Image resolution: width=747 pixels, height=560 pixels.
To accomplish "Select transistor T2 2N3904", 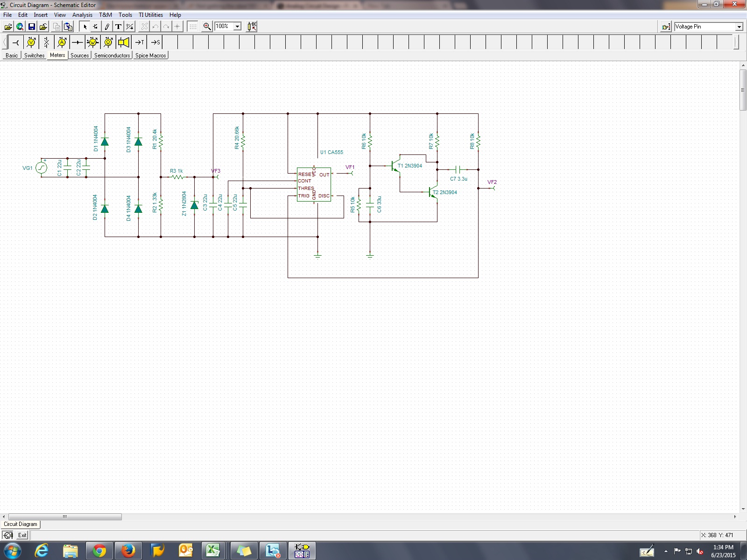I will point(433,192).
